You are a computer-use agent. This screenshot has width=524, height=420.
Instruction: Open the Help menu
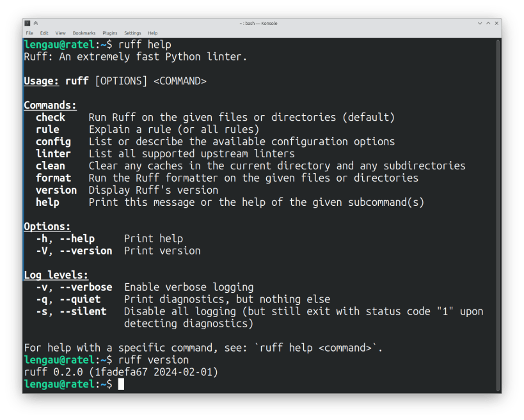coord(153,33)
